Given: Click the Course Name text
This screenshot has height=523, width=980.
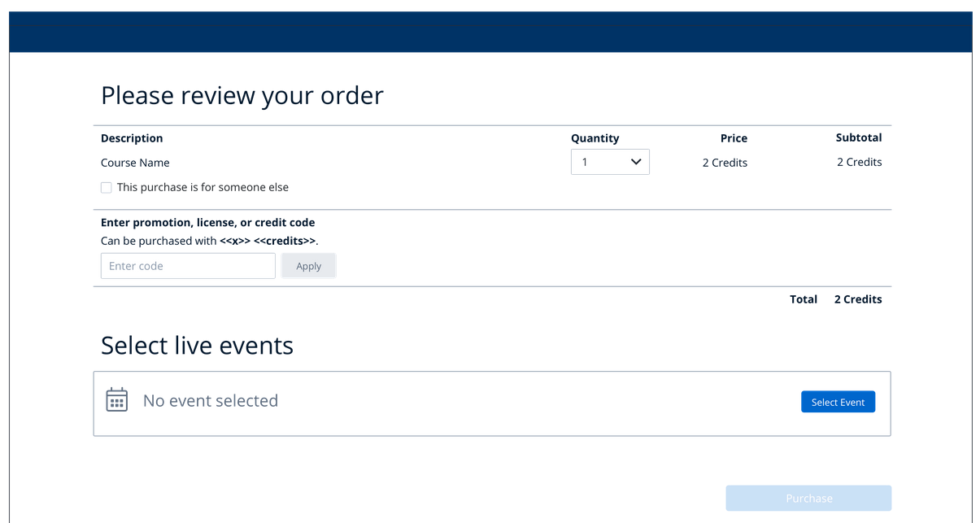Looking at the screenshot, I should click(x=135, y=163).
